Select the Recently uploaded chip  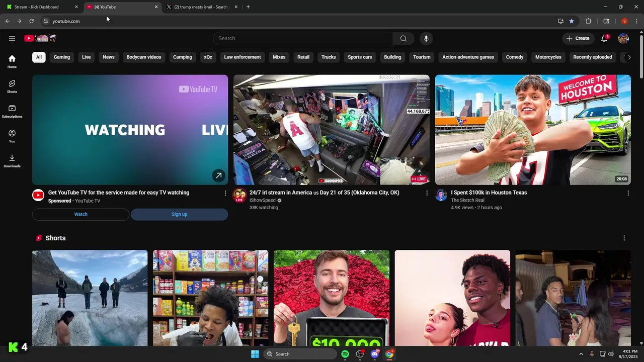click(x=593, y=57)
